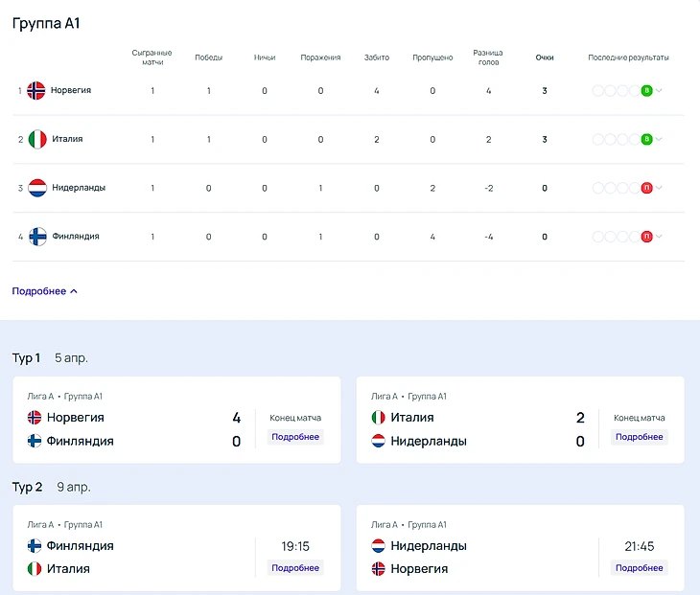The width and height of the screenshot is (700, 595).
Task: Click Нидерланды team name in table
Action: pyautogui.click(x=78, y=188)
